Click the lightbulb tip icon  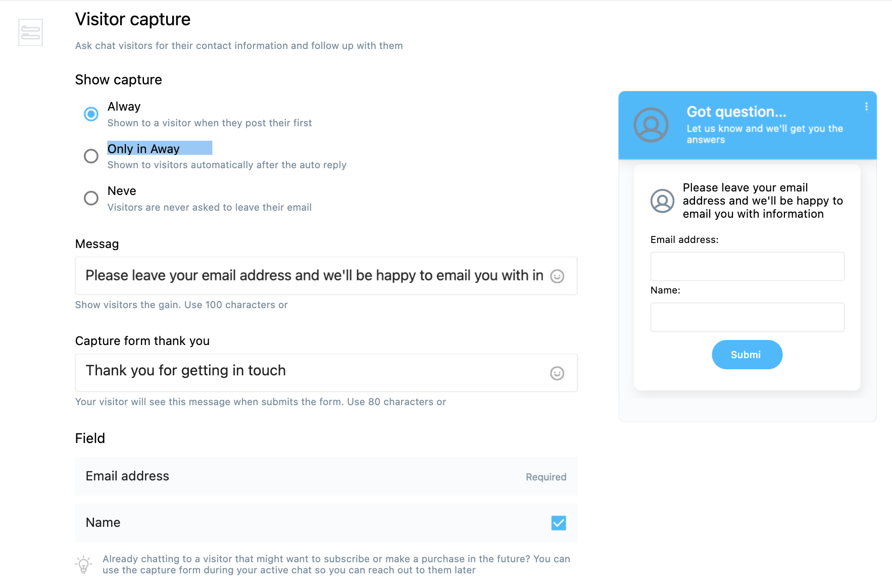(x=84, y=564)
